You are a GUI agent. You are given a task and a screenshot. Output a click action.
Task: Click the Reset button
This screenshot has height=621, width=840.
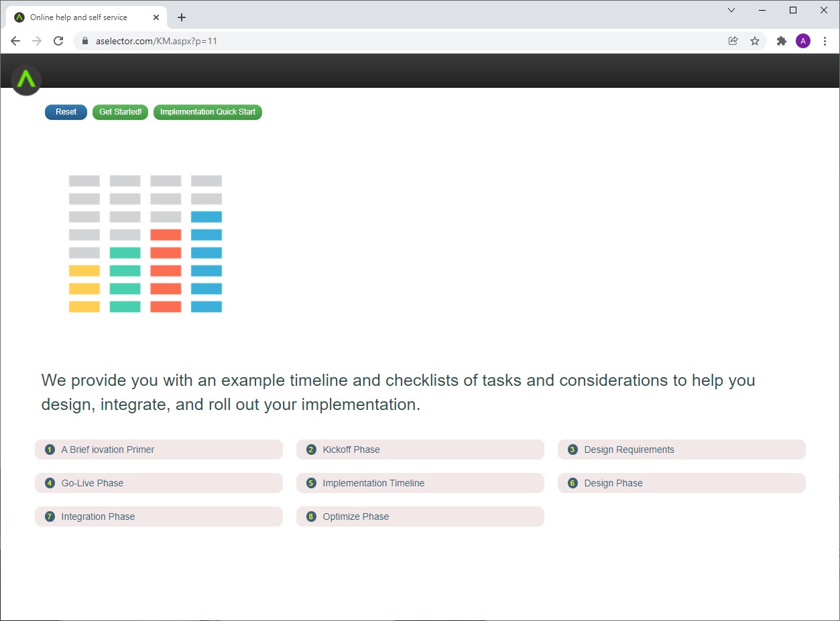[66, 112]
